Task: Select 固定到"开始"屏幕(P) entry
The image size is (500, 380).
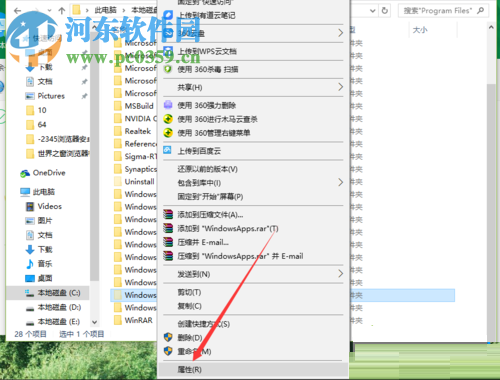Action: (210, 196)
